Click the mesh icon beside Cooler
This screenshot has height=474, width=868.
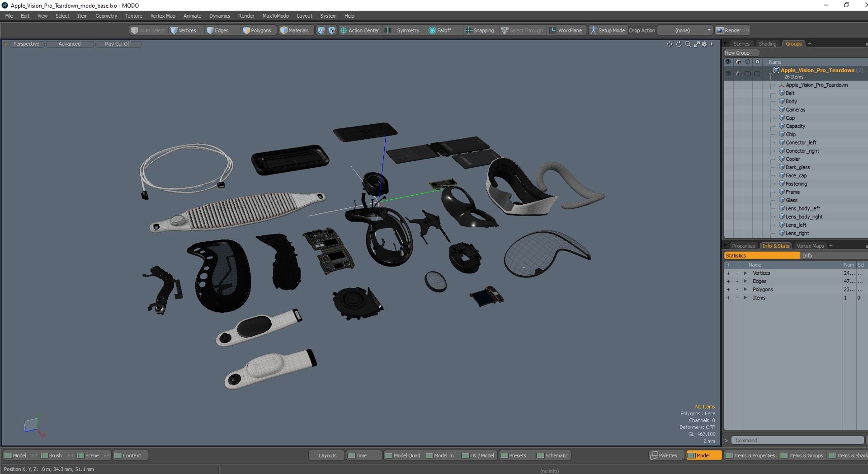coord(782,159)
